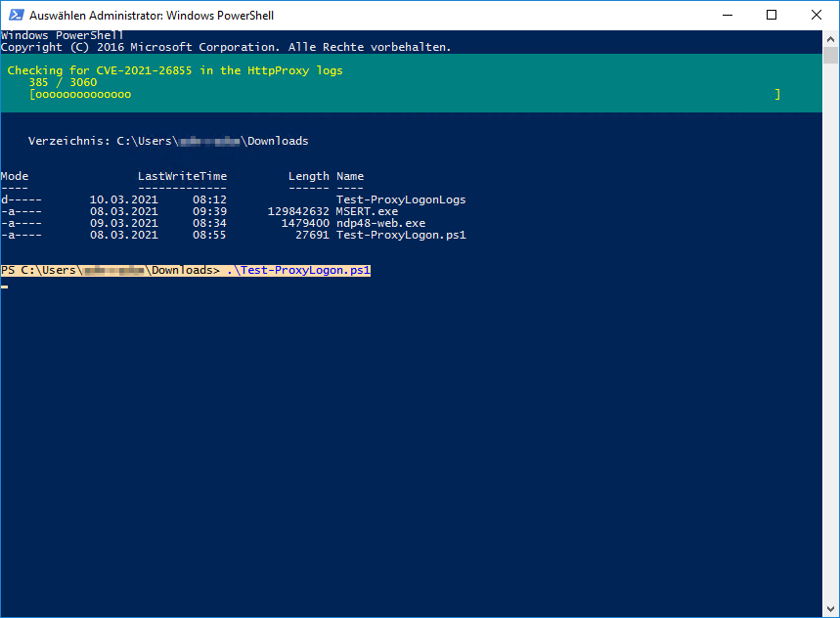This screenshot has width=840, height=618.
Task: Click the blinking cursor line below prompt
Action: (4, 287)
